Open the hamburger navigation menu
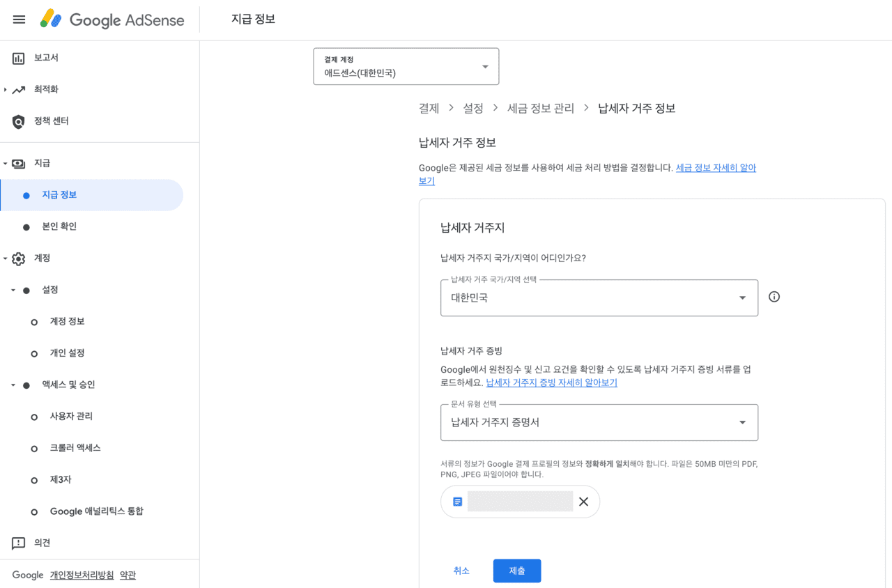Image resolution: width=892 pixels, height=588 pixels. click(x=19, y=19)
